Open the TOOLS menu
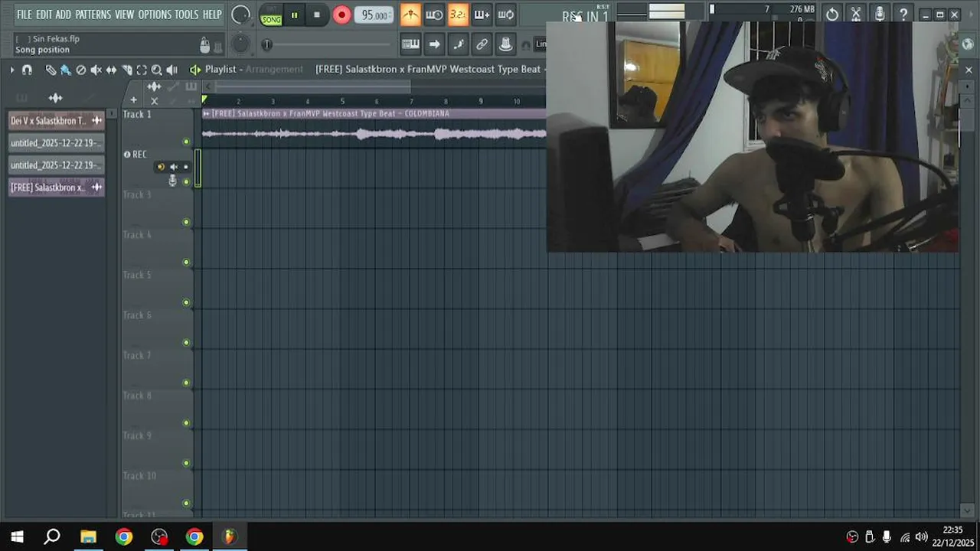 [187, 15]
